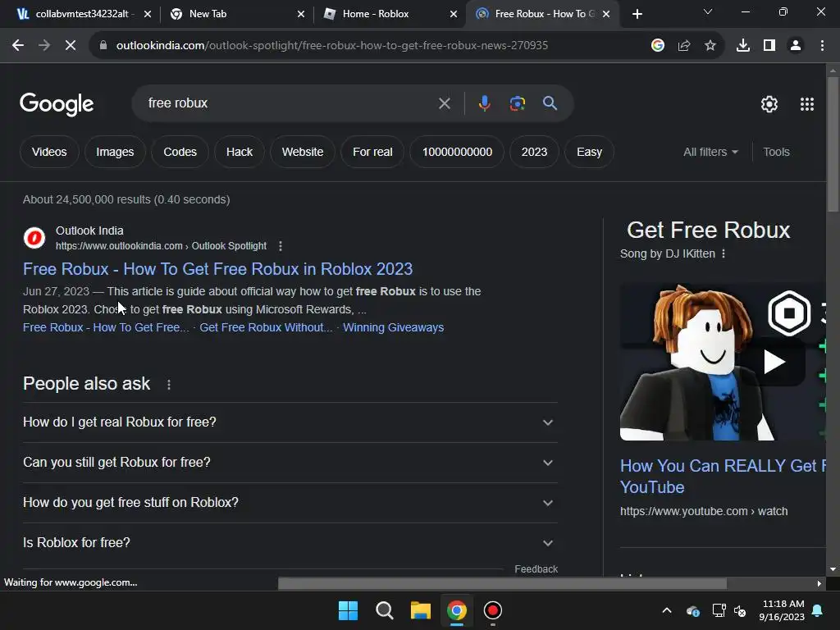
Task: Select the Easy filter chip
Action: (x=589, y=152)
